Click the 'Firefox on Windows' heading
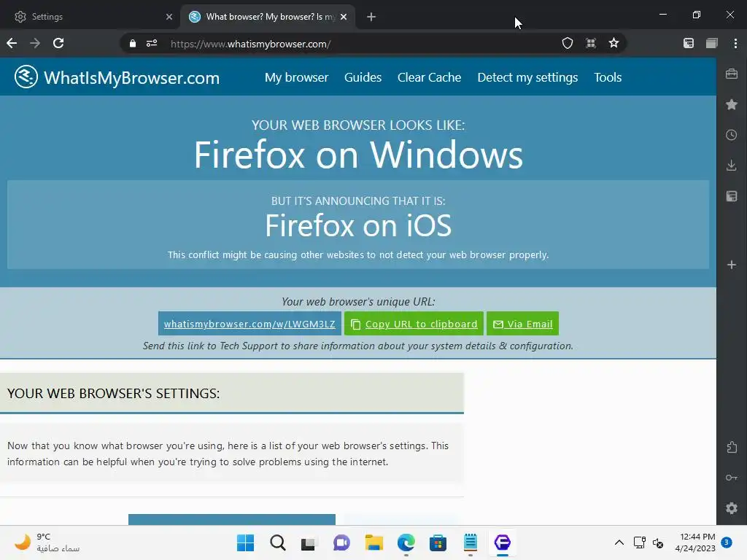This screenshot has width=747, height=560. [x=358, y=155]
